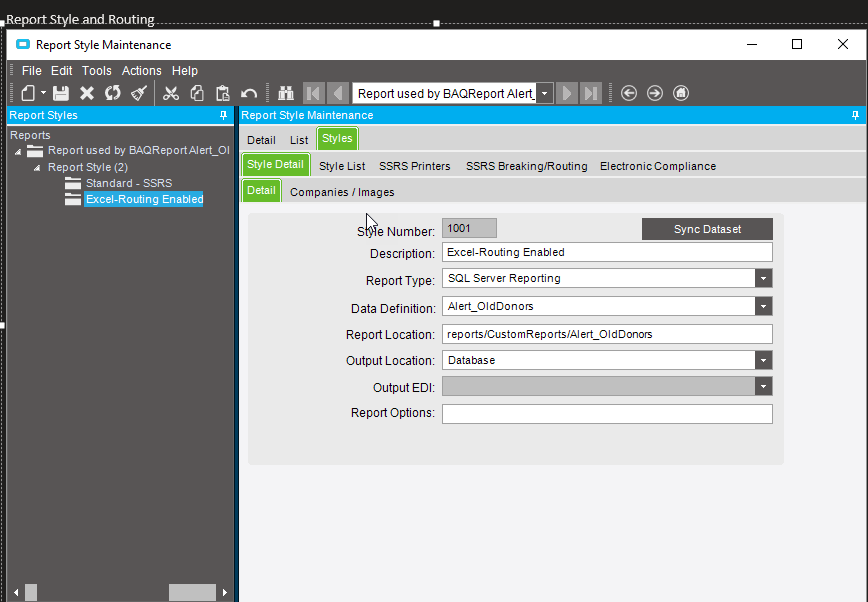The height and width of the screenshot is (602, 868).
Task: Click the Sync Dataset button
Action: [x=707, y=229]
